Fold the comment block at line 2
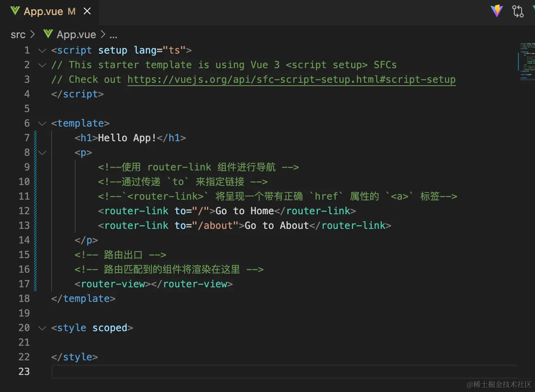 coord(42,65)
